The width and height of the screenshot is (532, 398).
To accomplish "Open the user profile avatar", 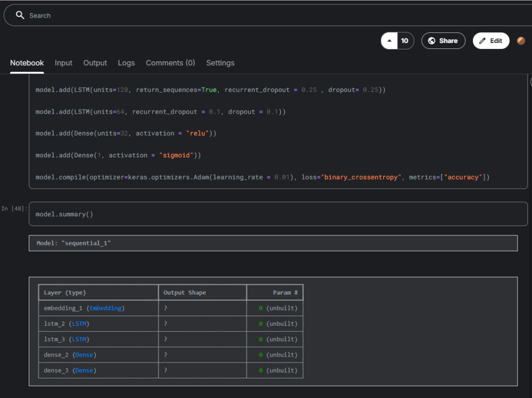I will [x=521, y=41].
